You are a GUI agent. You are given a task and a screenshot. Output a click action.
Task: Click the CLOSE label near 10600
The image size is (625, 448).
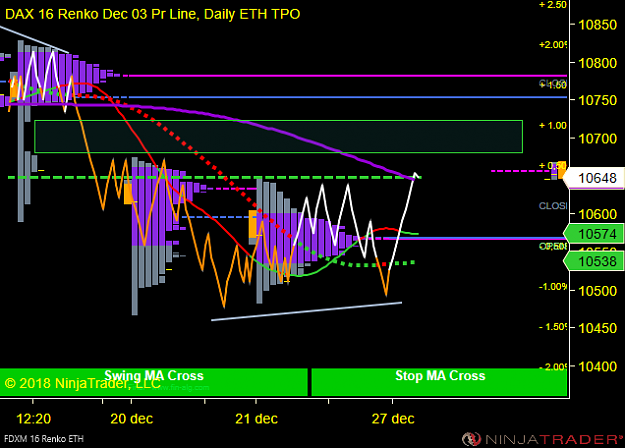(552, 206)
